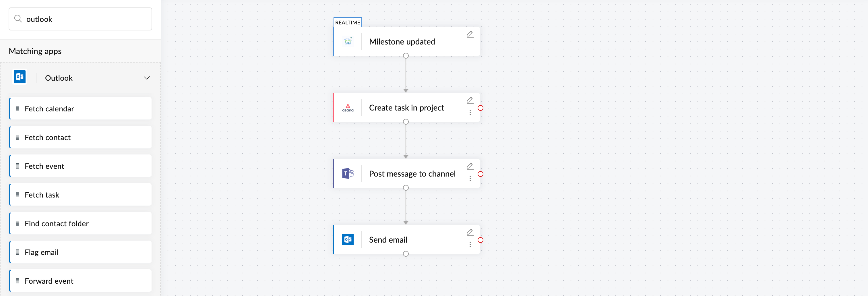Click red error connector on Create task node
868x296 pixels.
tap(480, 108)
